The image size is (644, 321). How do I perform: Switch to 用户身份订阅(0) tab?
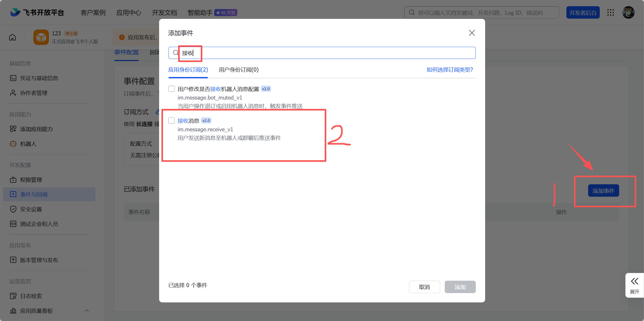pos(238,70)
